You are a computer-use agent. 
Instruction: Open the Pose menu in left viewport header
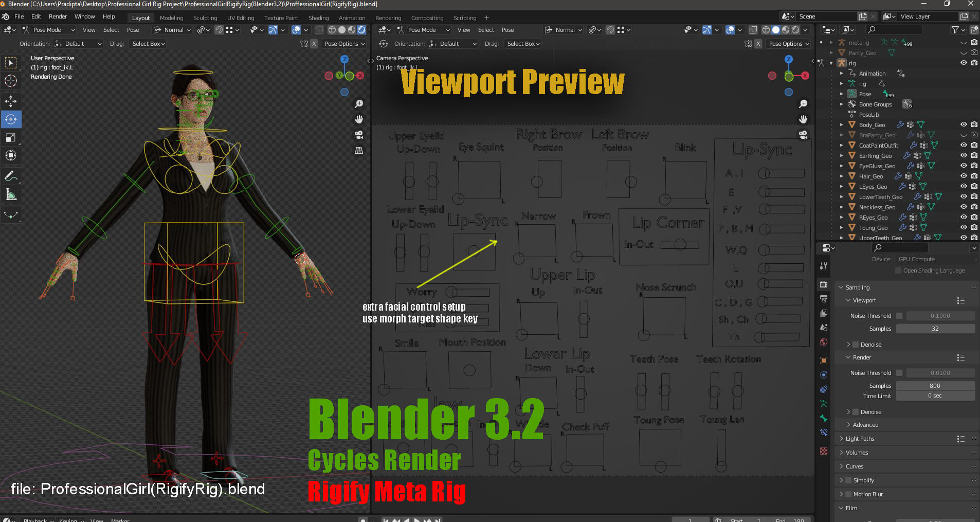pos(133,30)
